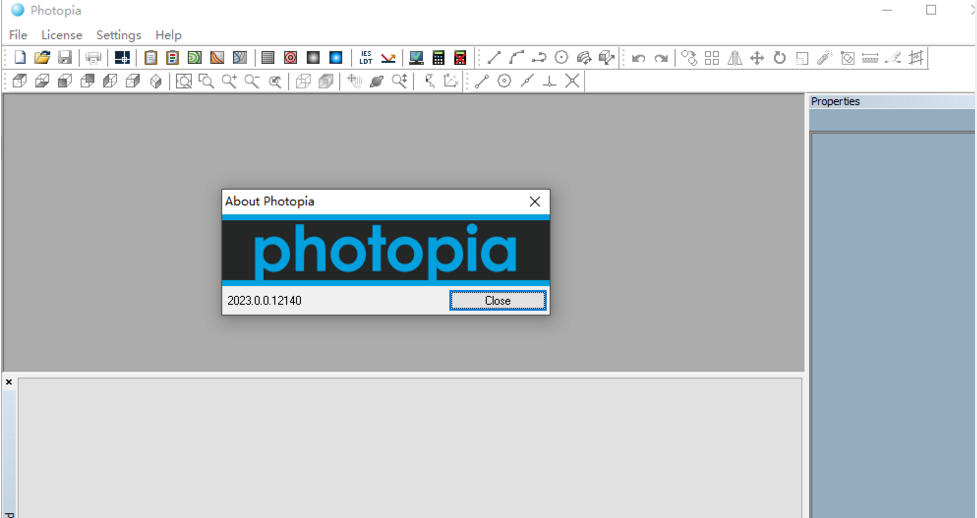The height and width of the screenshot is (518, 977).
Task: Select the center snap circle icon
Action: (504, 81)
